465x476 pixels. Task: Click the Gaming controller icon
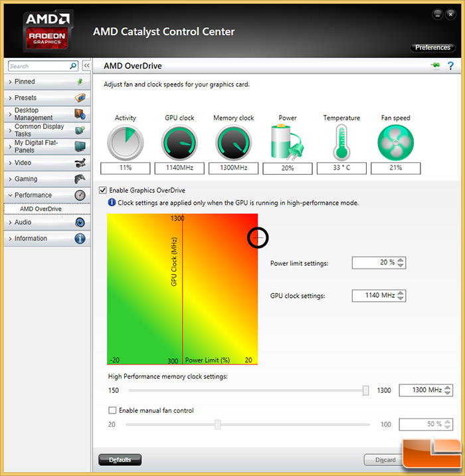80,179
